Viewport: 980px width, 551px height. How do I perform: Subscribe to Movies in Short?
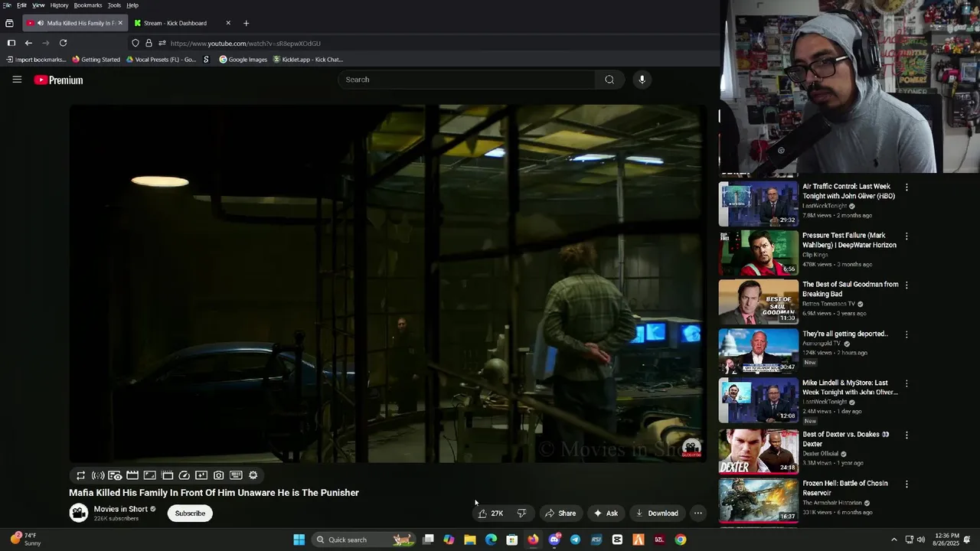point(190,514)
